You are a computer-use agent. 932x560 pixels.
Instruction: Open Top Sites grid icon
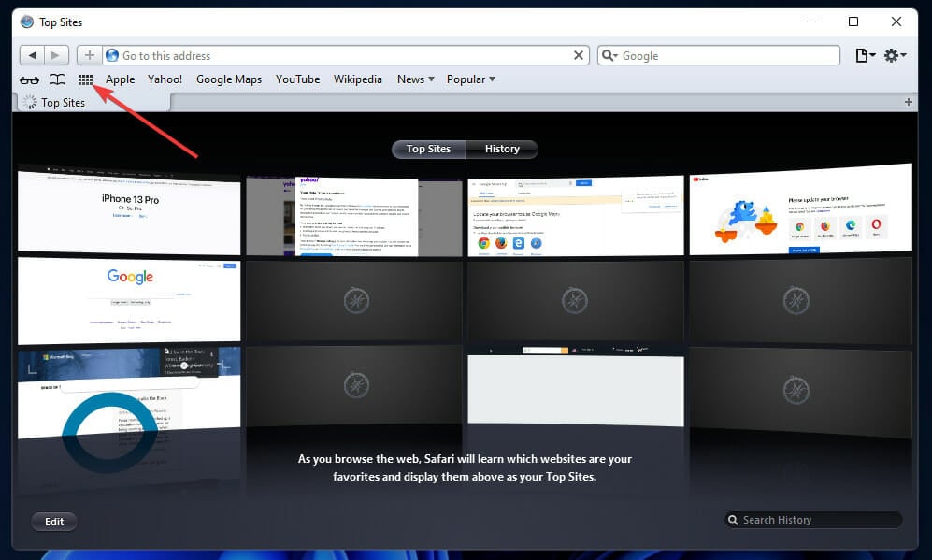pos(86,79)
